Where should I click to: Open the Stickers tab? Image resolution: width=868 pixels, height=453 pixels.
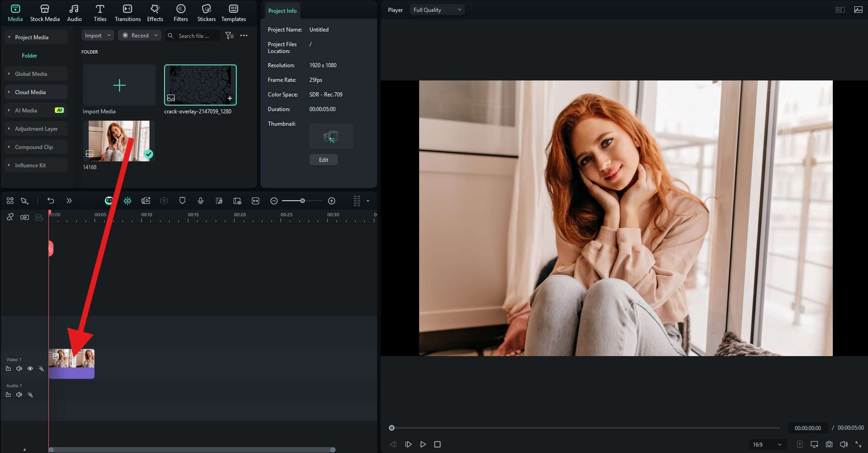pos(206,13)
